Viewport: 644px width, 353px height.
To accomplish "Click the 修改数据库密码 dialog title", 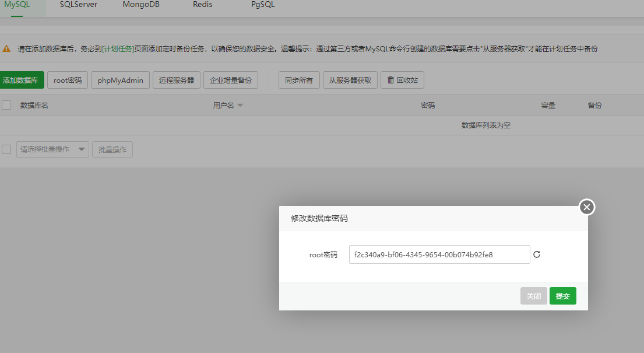I will click(319, 218).
